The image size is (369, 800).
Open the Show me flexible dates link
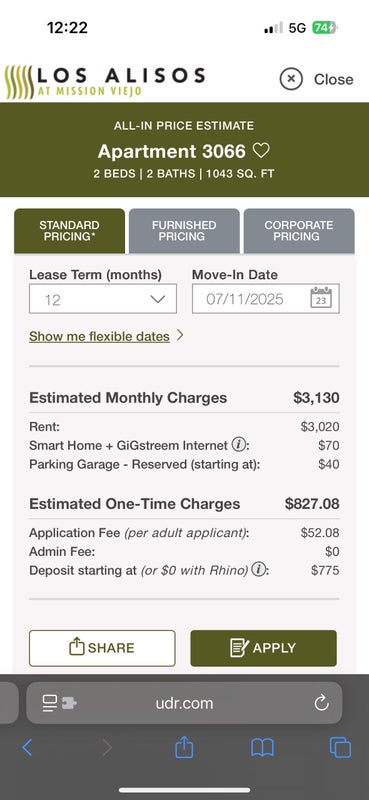click(x=99, y=336)
